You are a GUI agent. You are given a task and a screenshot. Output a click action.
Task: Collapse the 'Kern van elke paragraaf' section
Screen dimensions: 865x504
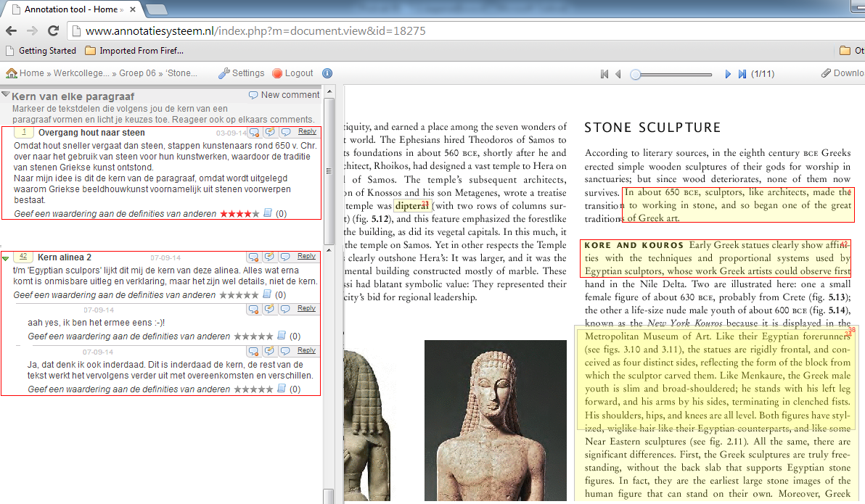tap(6, 95)
